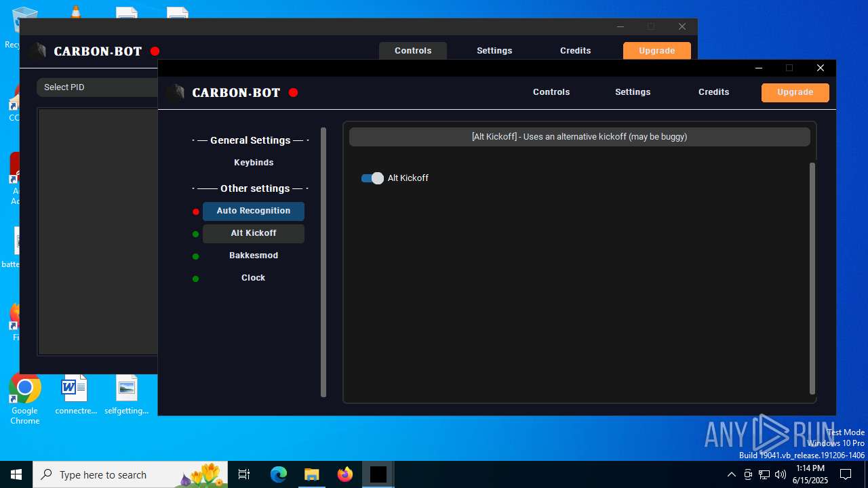This screenshot has height=488, width=868.
Task: Open the connectre Word document icon
Action: [x=75, y=394]
